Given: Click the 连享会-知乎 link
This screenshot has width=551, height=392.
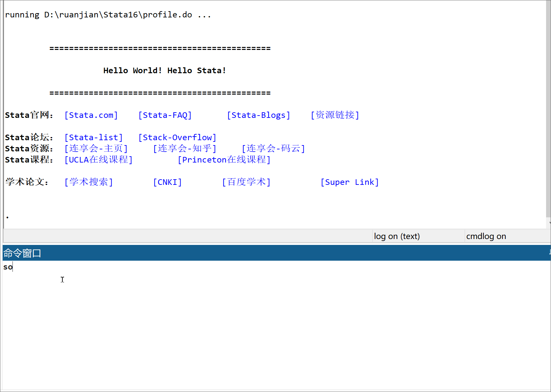Looking at the screenshot, I should 185,149.
